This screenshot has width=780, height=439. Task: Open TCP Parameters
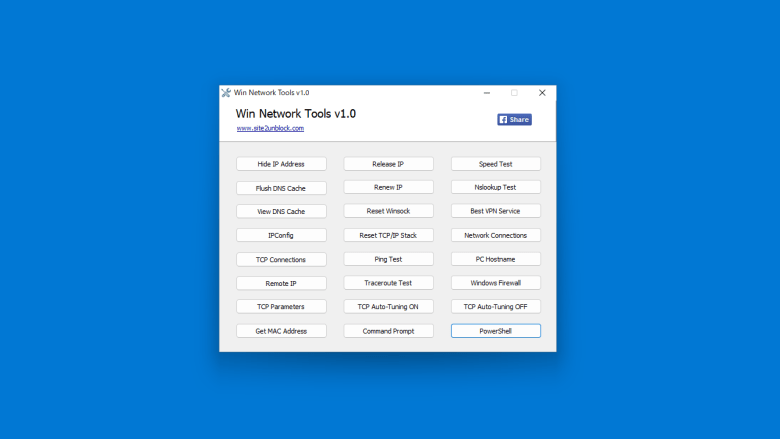pyautogui.click(x=281, y=307)
